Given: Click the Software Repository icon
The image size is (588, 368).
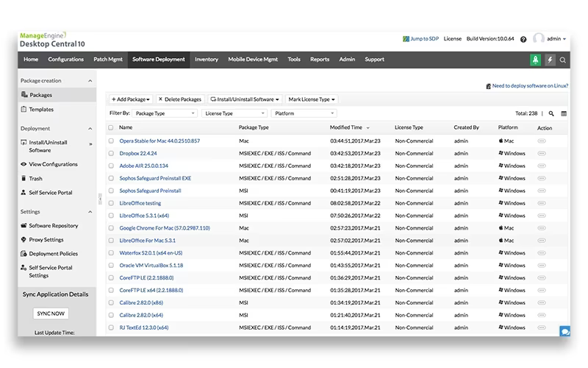Looking at the screenshot, I should (x=24, y=226).
